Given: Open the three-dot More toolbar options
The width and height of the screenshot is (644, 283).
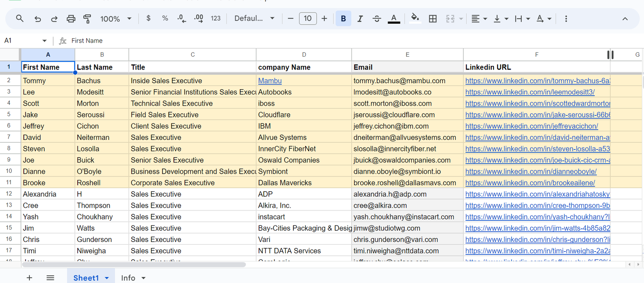Looking at the screenshot, I should (x=566, y=18).
